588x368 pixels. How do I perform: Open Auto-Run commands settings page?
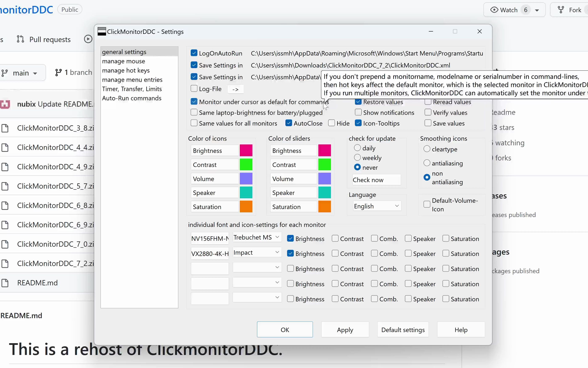pyautogui.click(x=139, y=98)
